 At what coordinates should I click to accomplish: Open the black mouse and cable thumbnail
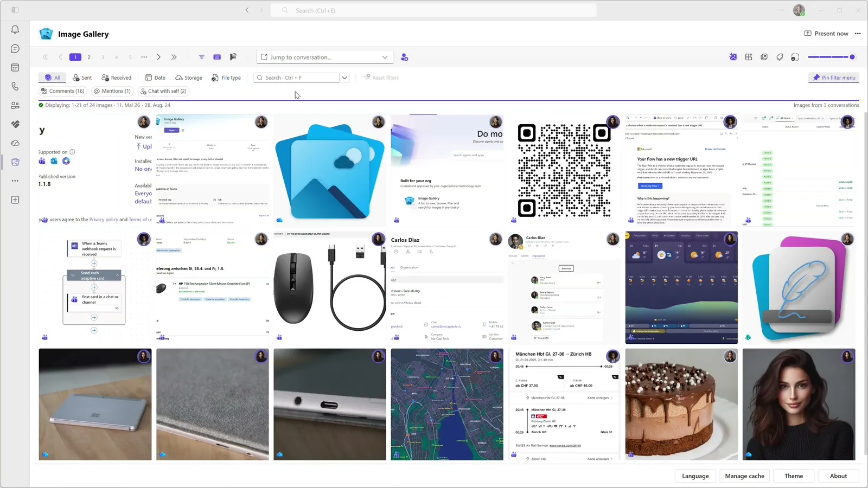click(330, 287)
